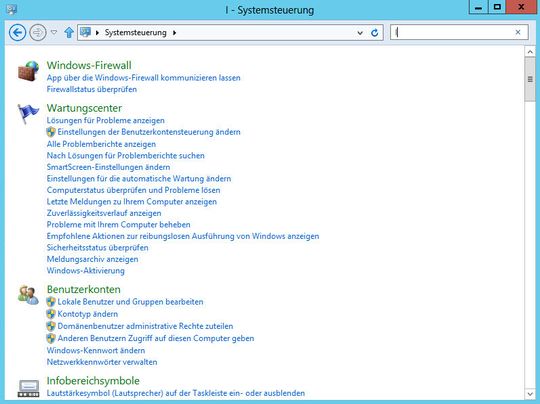Open Anderen Benutzern Zugriff auf diesen Computer geben

(x=156, y=338)
